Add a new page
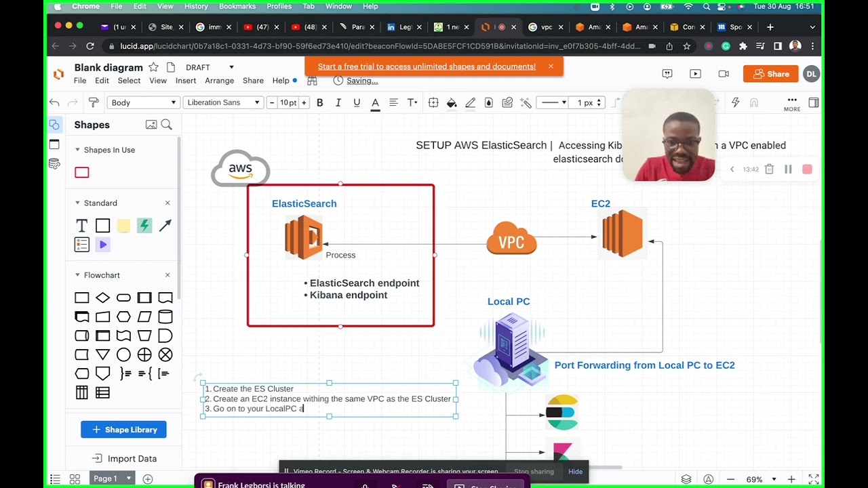The image size is (868, 488). (x=147, y=479)
